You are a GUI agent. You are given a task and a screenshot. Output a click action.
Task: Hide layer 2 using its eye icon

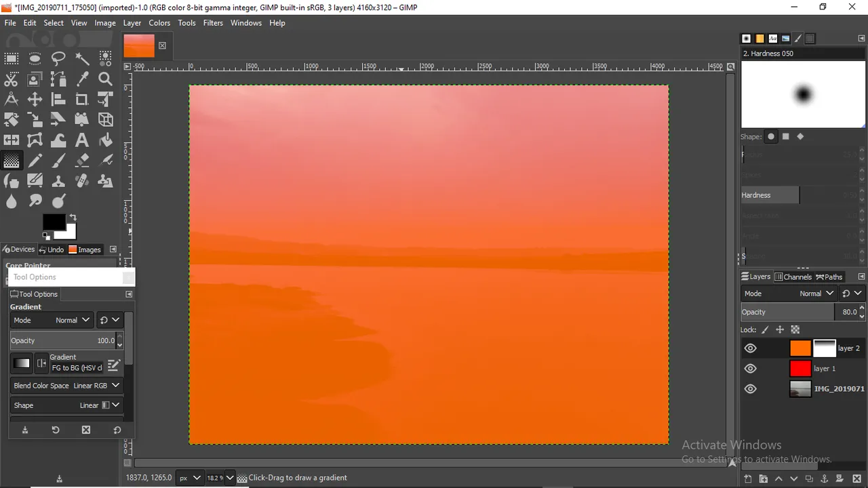point(750,348)
